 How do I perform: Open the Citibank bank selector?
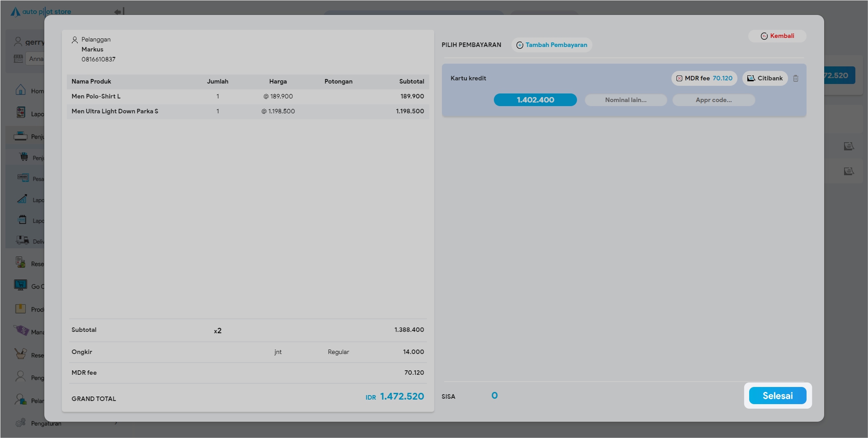[765, 79]
